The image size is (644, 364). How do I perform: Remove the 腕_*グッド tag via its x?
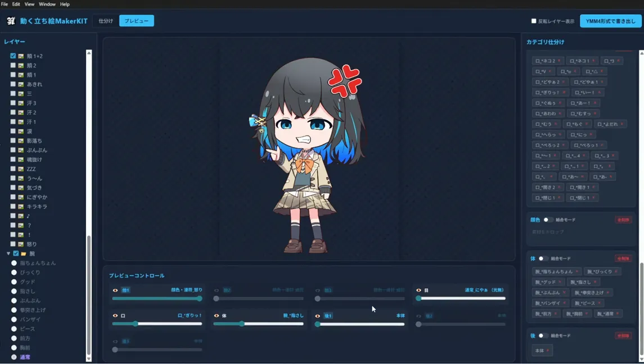(560, 282)
